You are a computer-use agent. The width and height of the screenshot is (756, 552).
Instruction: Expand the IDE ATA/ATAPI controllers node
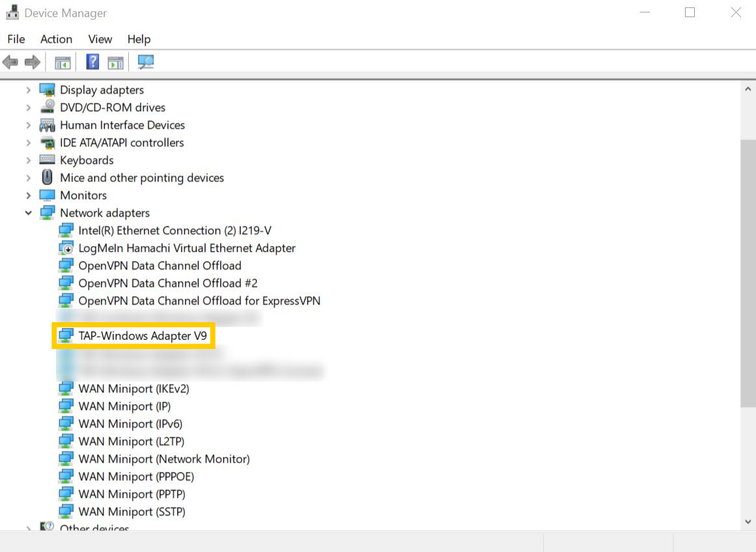[x=29, y=143]
